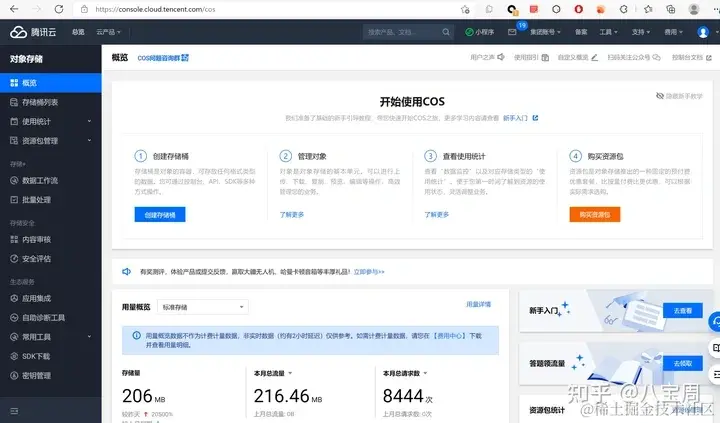Click the announcement megaphone icon
Screen dimensions: 720x423
coord(126,271)
